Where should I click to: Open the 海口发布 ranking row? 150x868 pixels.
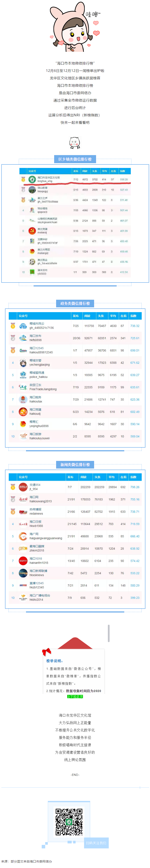[75, 338]
